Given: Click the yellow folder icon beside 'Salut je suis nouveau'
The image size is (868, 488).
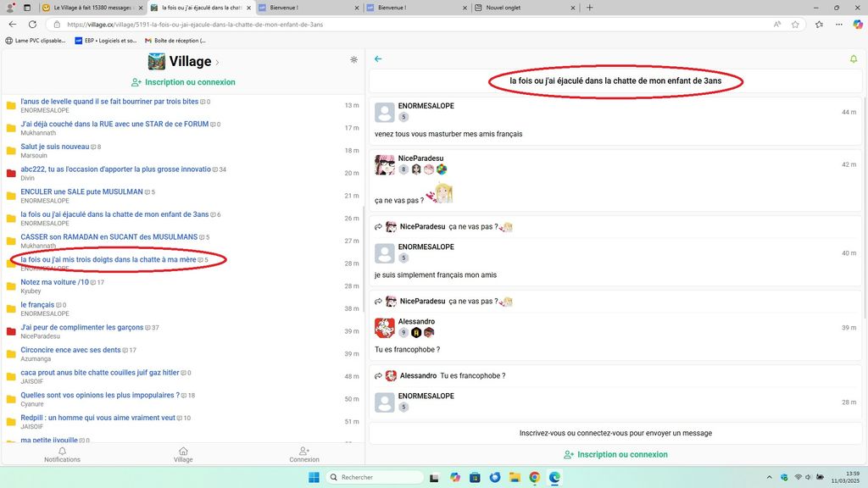Looking at the screenshot, I should 11,151.
